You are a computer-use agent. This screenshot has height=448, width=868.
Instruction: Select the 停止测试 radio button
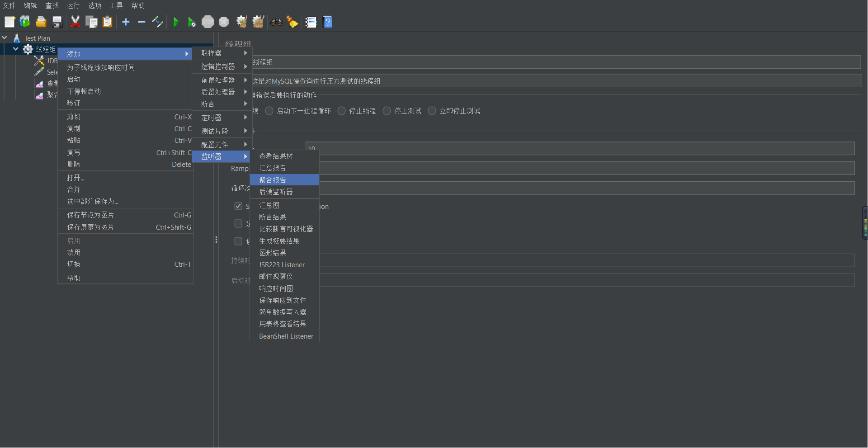pyautogui.click(x=387, y=111)
